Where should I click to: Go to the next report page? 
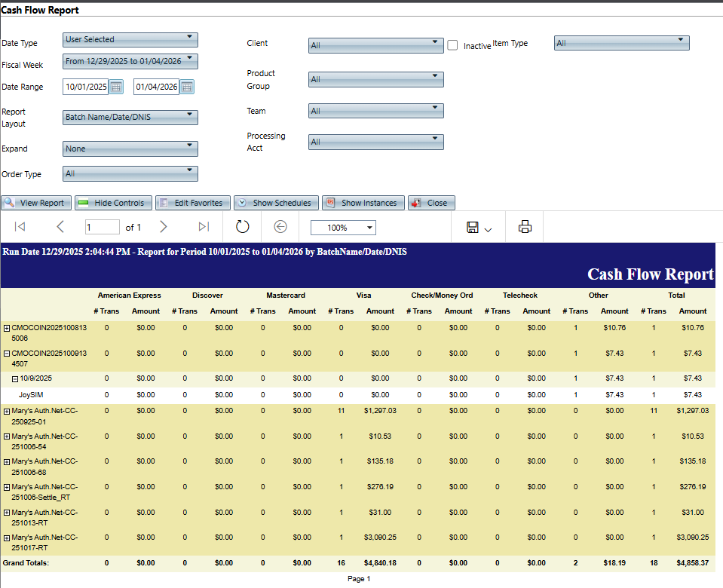(x=164, y=227)
